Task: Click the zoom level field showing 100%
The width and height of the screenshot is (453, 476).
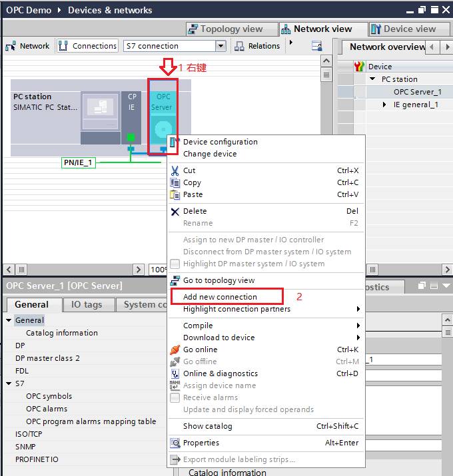Action: (158, 269)
